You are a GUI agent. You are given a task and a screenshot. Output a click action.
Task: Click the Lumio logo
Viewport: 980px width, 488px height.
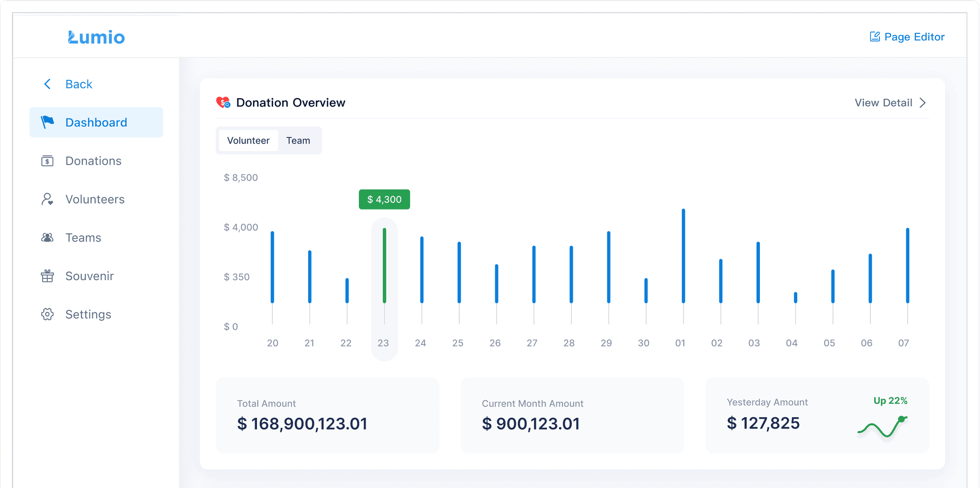click(x=96, y=37)
